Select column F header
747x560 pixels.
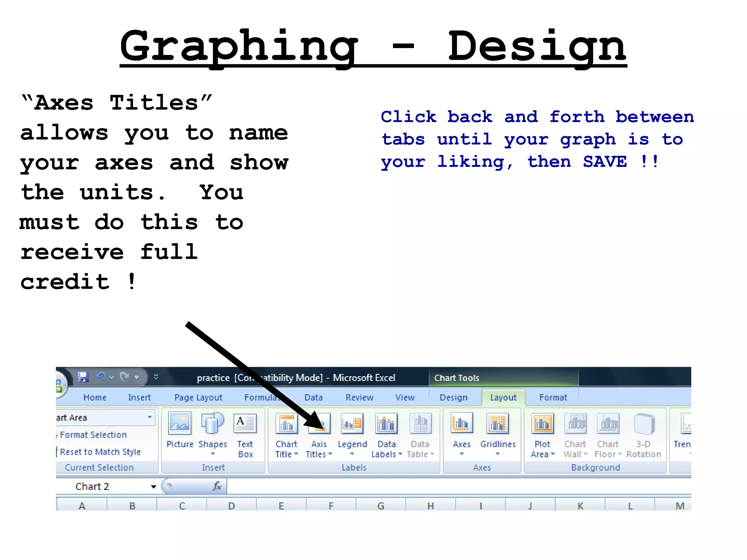click(331, 506)
